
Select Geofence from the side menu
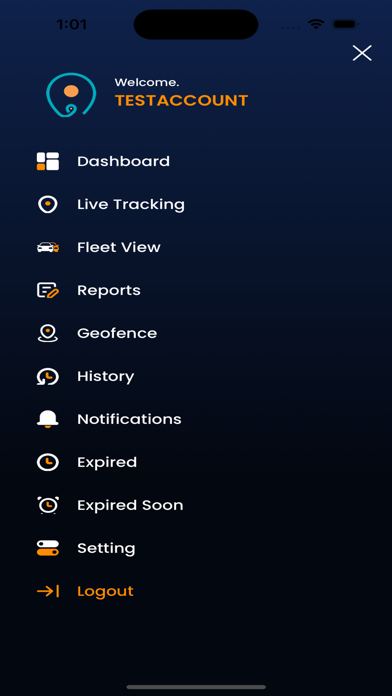117,333
